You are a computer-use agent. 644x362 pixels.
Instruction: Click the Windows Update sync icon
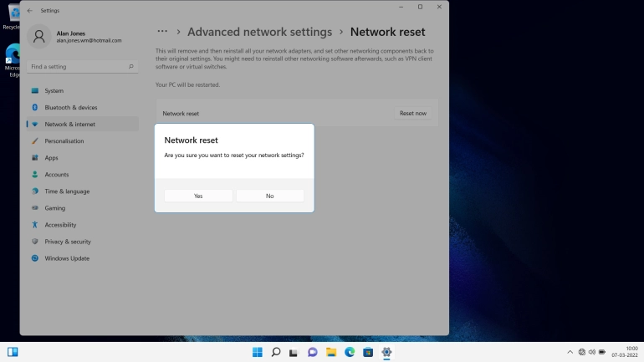tap(35, 258)
